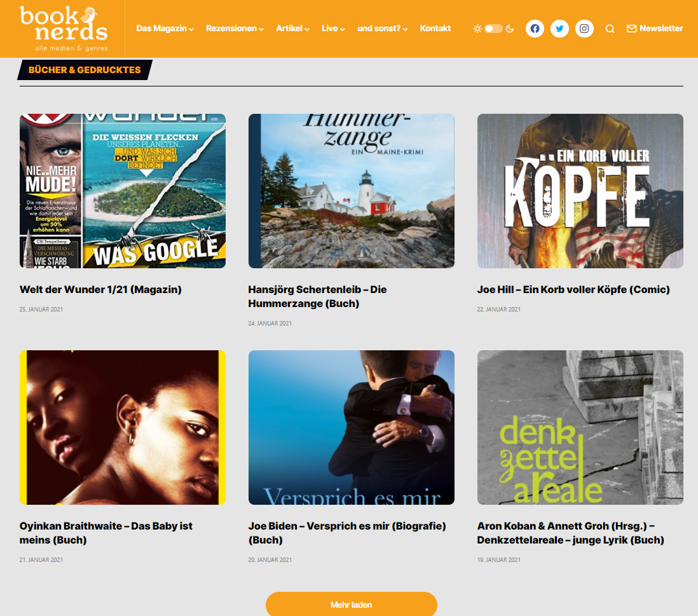Screen dimensions: 698x616
Task: Open the Live menu
Action: [x=333, y=29]
